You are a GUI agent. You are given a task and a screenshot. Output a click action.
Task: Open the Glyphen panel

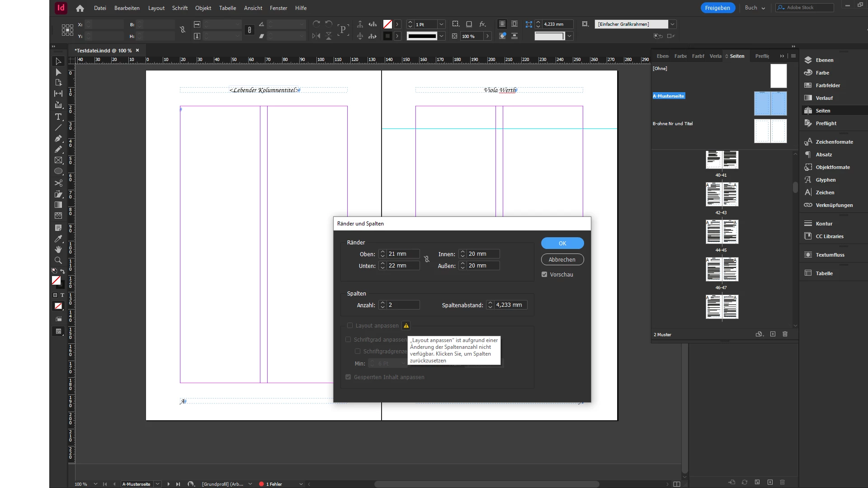tap(825, 180)
